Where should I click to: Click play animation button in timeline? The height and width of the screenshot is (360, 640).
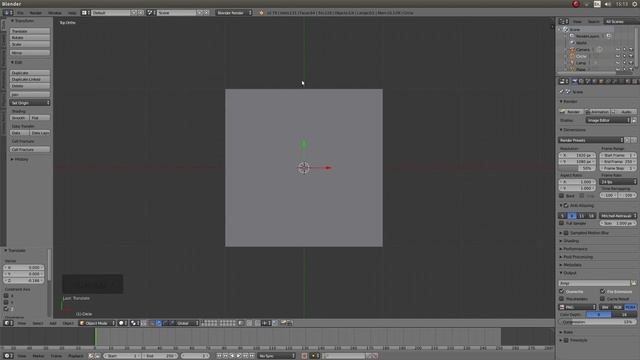(239, 356)
